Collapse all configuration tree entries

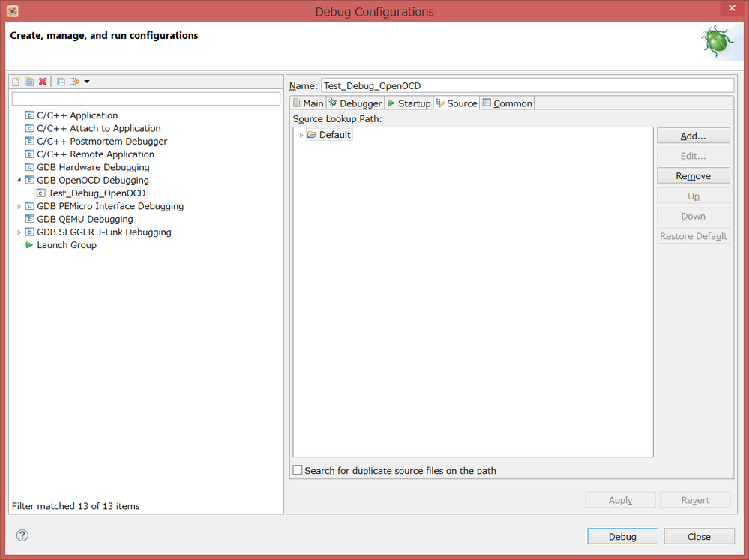[x=61, y=81]
